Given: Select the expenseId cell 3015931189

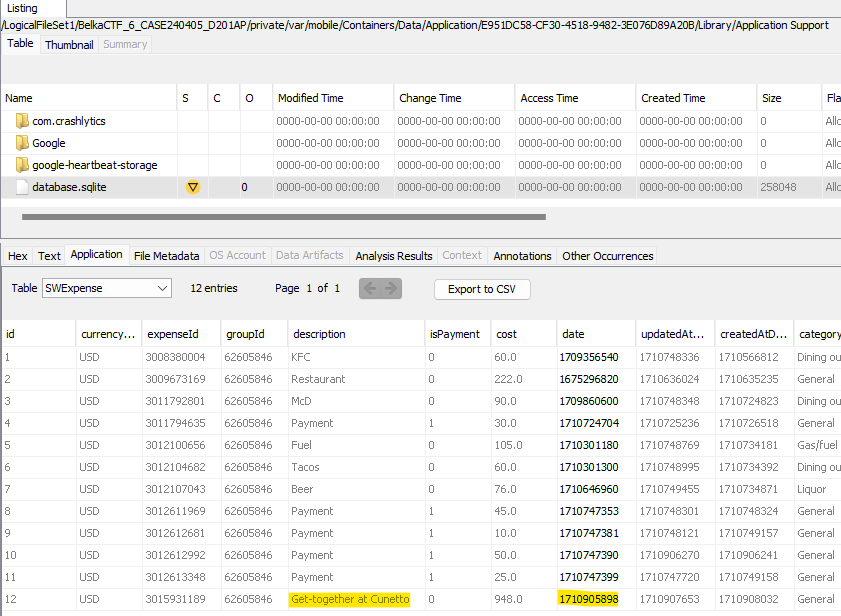Looking at the screenshot, I should pyautogui.click(x=181, y=599).
